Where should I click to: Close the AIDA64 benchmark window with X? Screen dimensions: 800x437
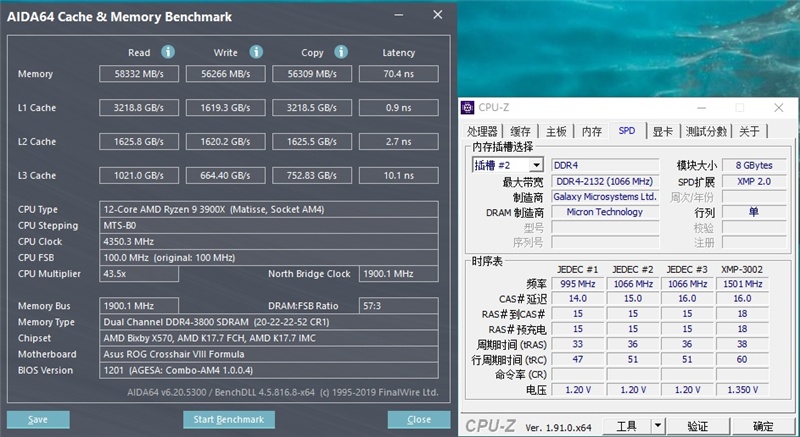click(x=438, y=15)
